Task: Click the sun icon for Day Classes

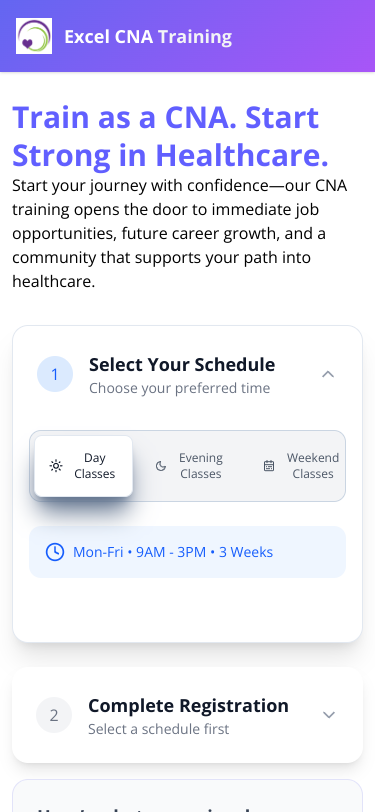Action: pyautogui.click(x=55, y=466)
